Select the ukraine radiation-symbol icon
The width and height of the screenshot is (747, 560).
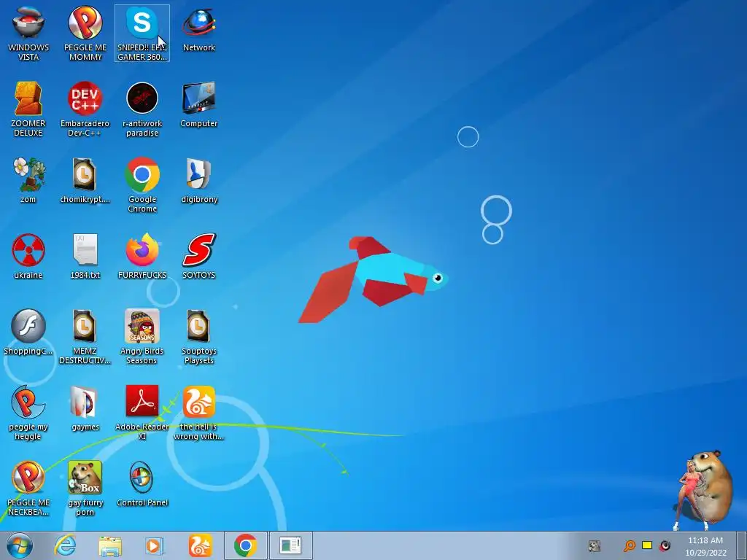[x=28, y=257]
